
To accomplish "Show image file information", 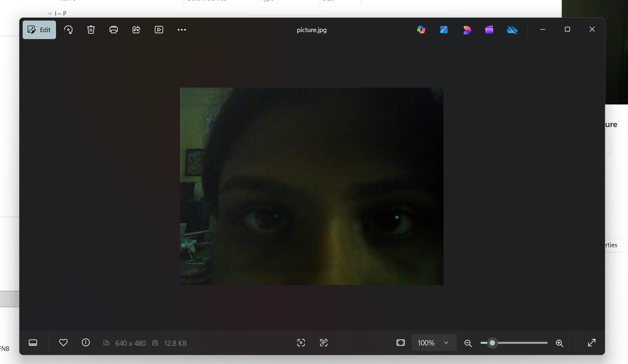I will coord(85,343).
